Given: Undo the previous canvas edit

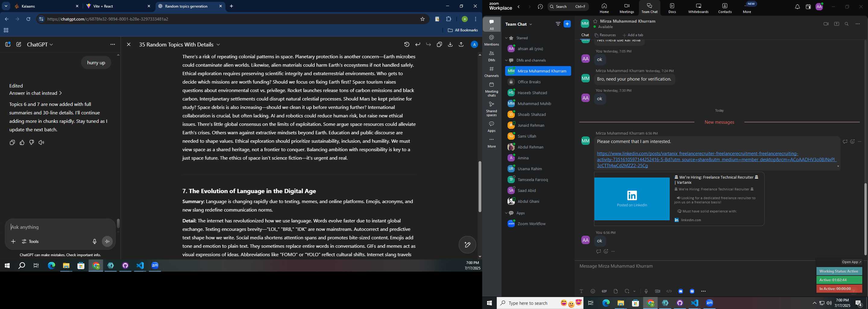Looking at the screenshot, I should click(x=418, y=45).
